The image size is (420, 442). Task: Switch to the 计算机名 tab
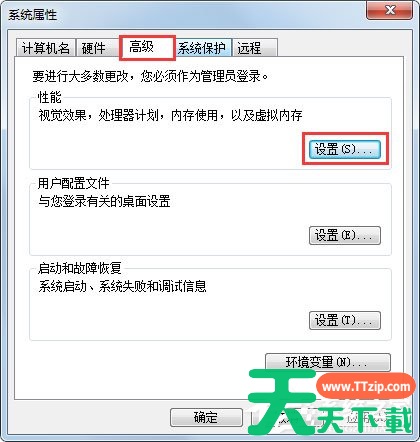coord(46,48)
